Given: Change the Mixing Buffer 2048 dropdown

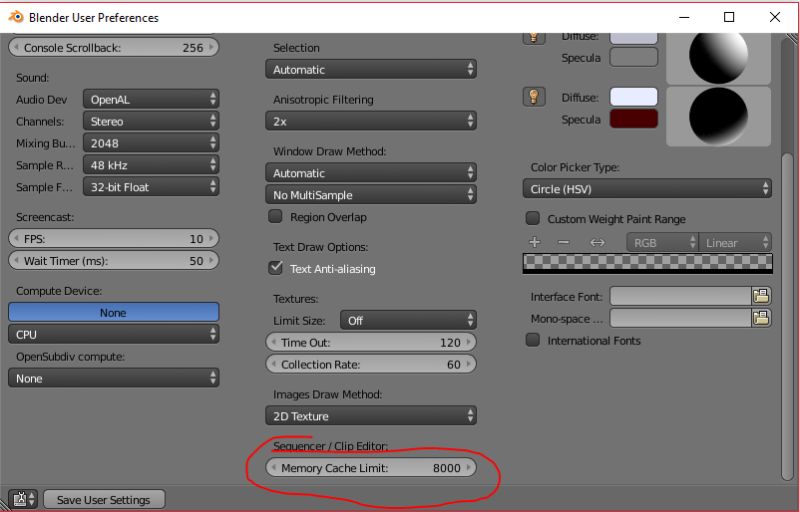Looking at the screenshot, I should 151,143.
